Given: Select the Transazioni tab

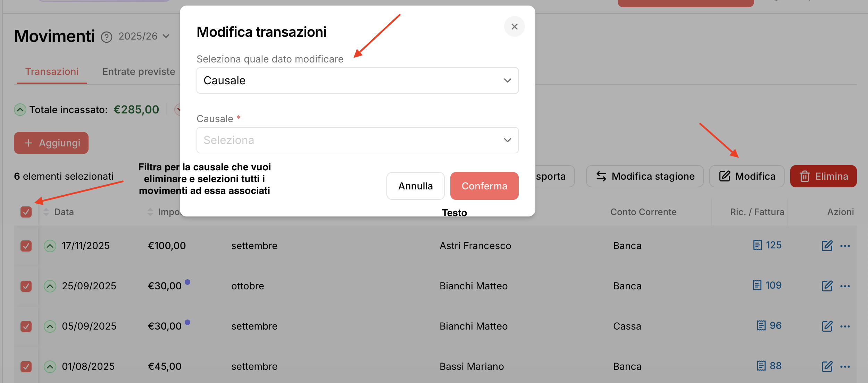Looking at the screenshot, I should pyautogui.click(x=52, y=71).
